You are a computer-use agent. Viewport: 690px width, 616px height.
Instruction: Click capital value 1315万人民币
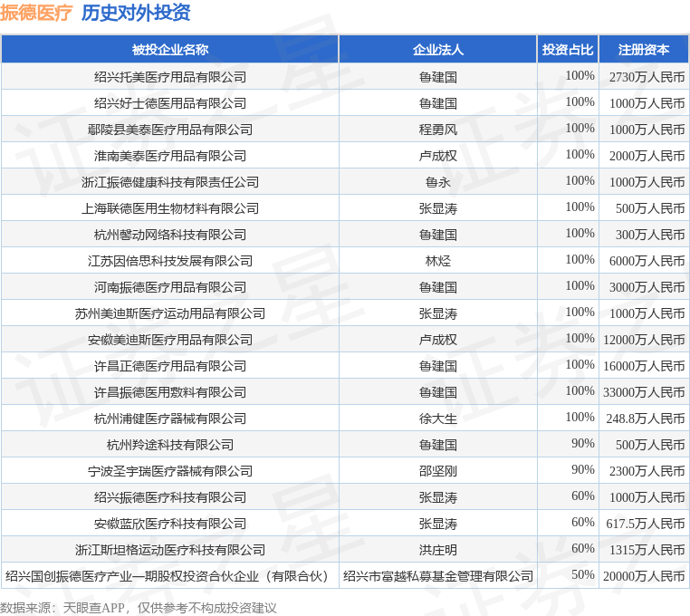(647, 550)
